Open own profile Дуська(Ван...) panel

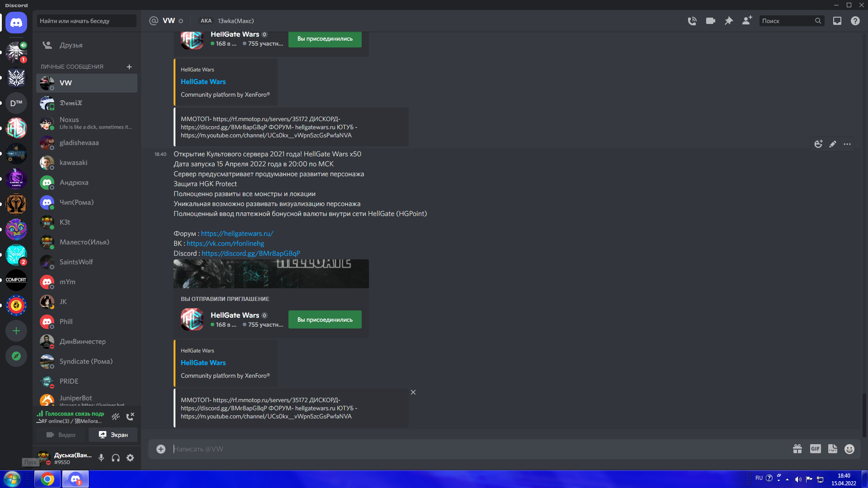tap(64, 458)
